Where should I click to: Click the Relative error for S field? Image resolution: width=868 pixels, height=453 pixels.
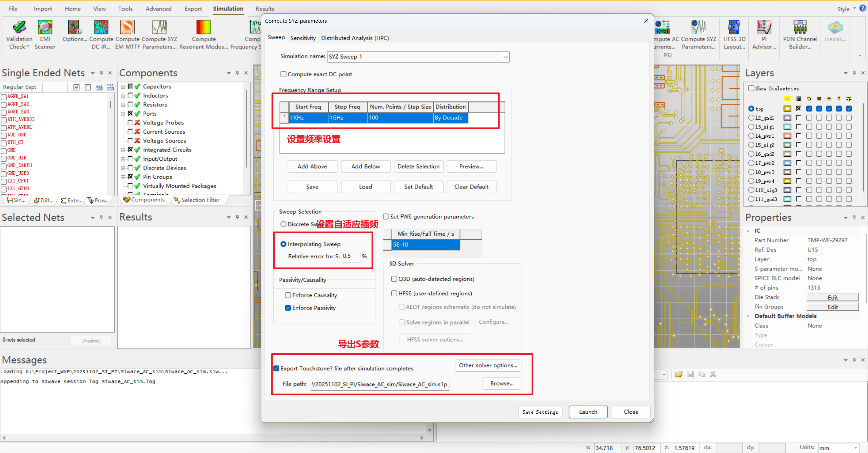(x=350, y=256)
